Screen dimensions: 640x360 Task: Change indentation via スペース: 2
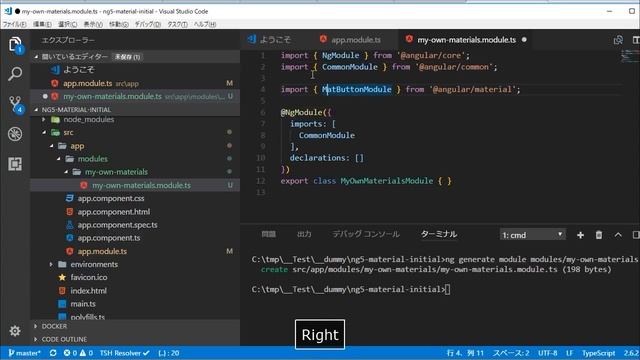pyautogui.click(x=511, y=353)
